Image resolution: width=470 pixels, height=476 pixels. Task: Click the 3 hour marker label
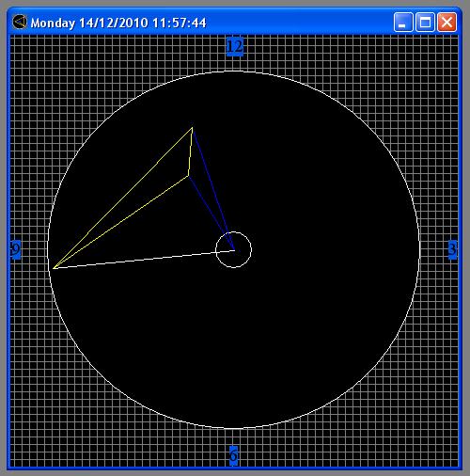point(452,249)
